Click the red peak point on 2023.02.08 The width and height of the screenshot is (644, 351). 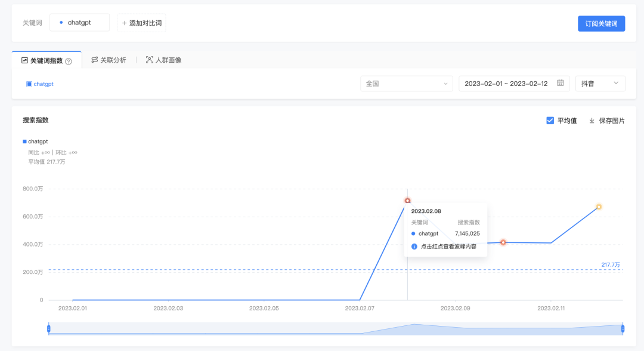click(x=407, y=201)
